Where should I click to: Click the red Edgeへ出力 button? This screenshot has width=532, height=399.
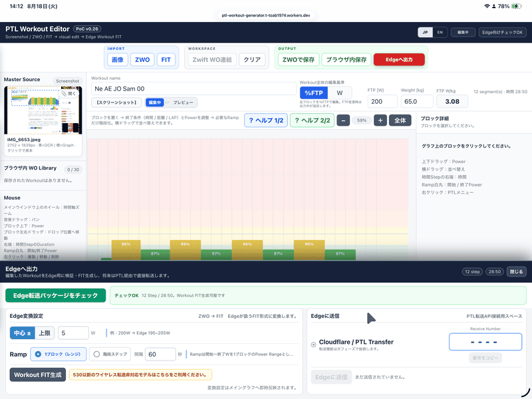pos(399,60)
